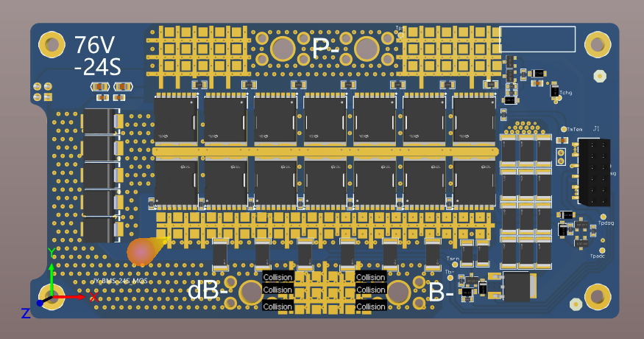Image resolution: width=644 pixels, height=339 pixels.
Task: Click the B- terminal label
Action: pyautogui.click(x=441, y=292)
